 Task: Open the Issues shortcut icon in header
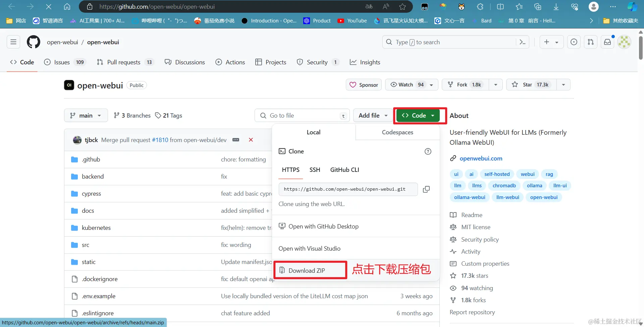(x=574, y=42)
